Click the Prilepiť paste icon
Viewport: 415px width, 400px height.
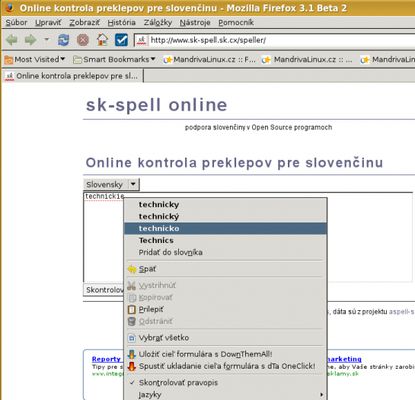[132, 309]
